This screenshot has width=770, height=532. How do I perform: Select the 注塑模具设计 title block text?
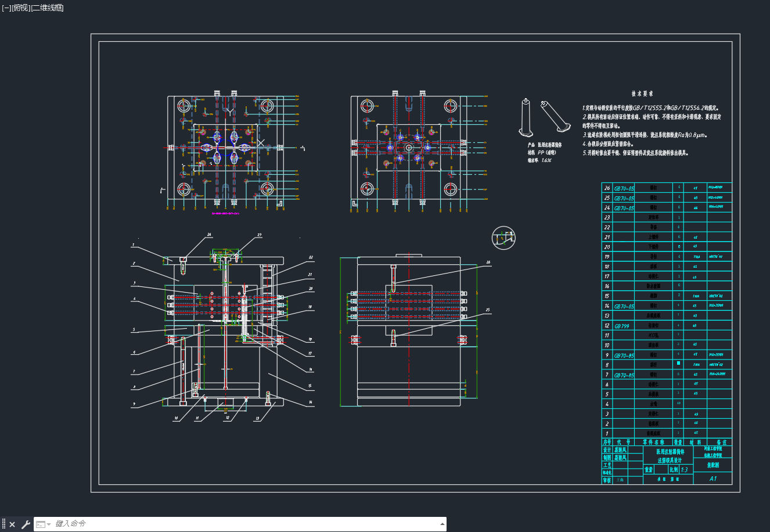(x=670, y=460)
